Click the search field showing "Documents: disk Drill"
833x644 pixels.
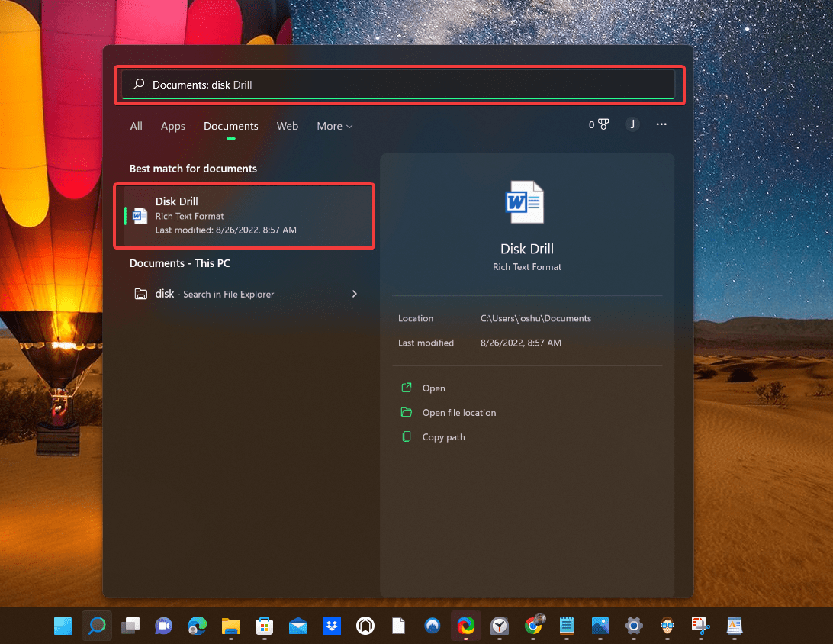(x=398, y=85)
